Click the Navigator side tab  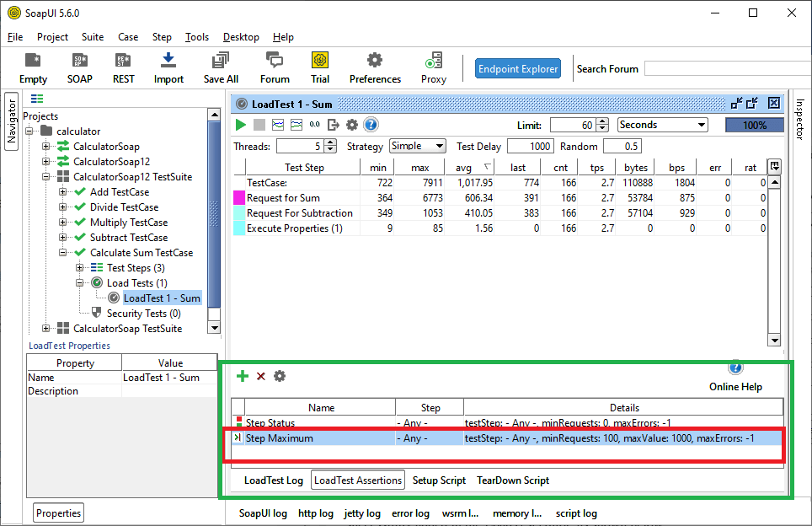click(x=12, y=121)
